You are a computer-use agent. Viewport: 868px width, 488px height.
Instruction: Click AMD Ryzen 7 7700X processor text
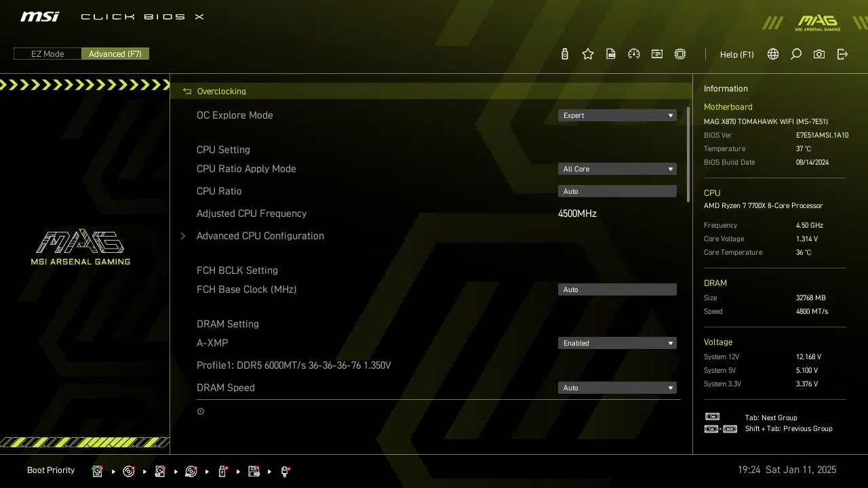[763, 206]
